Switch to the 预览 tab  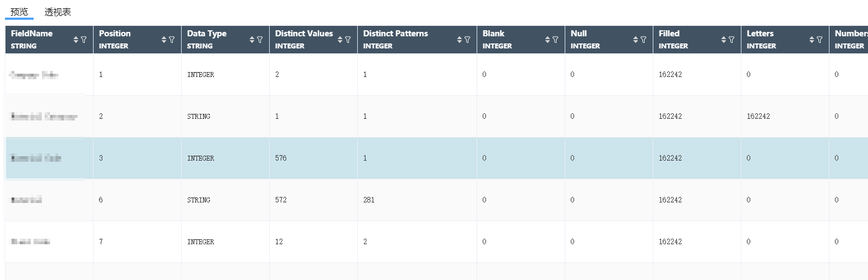click(x=19, y=12)
